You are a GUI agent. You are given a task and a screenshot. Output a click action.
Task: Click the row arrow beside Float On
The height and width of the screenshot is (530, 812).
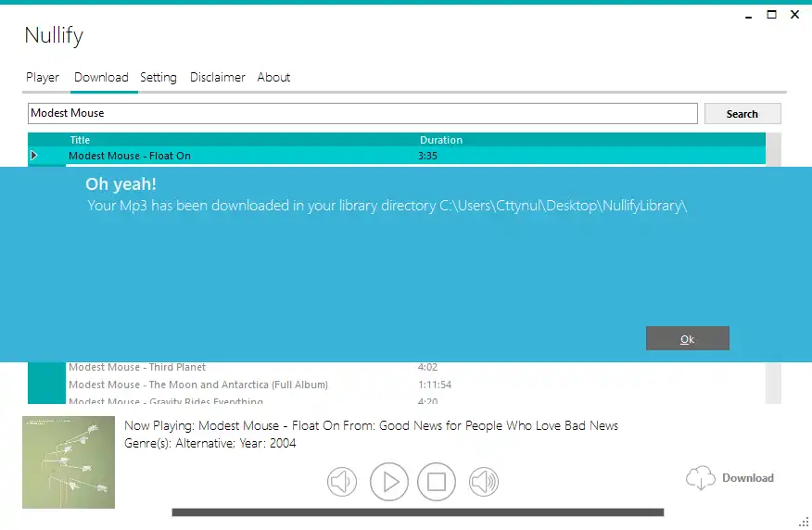pyautogui.click(x=34, y=156)
